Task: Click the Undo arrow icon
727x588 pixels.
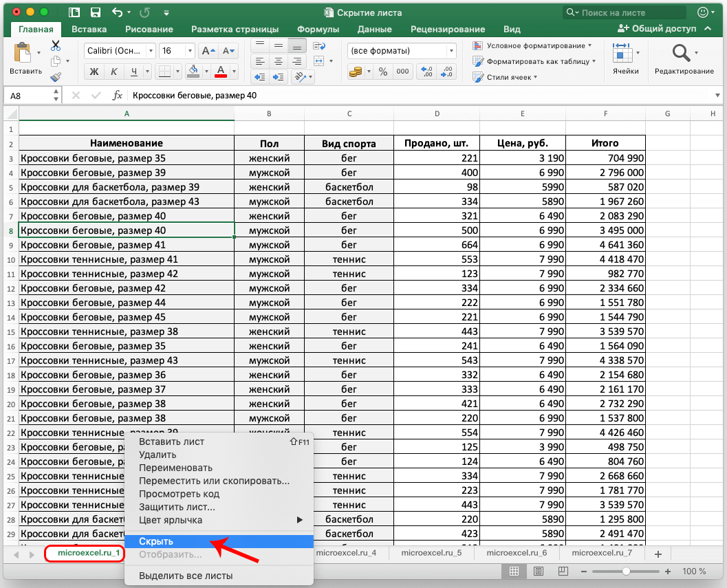Action: (x=118, y=12)
